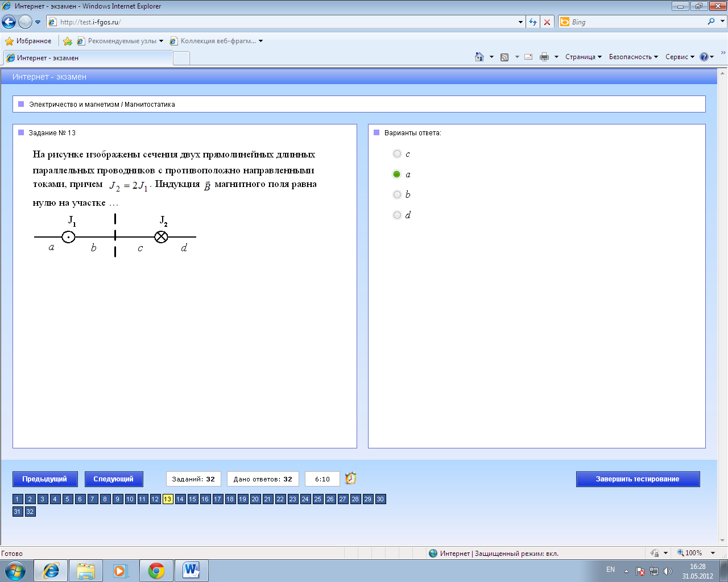The width and height of the screenshot is (728, 582).
Task: Click the Refresh page icon
Action: [x=533, y=22]
